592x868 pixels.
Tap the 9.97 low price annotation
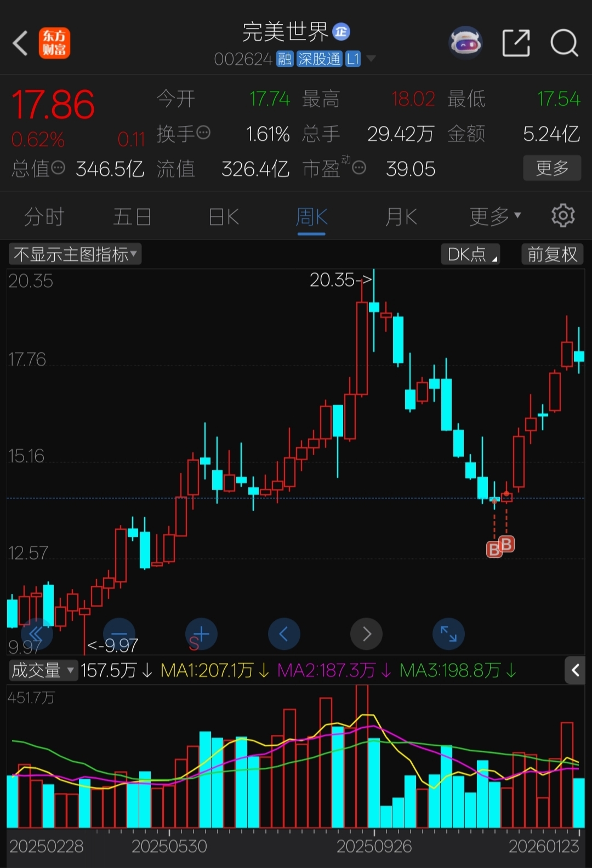click(x=113, y=646)
